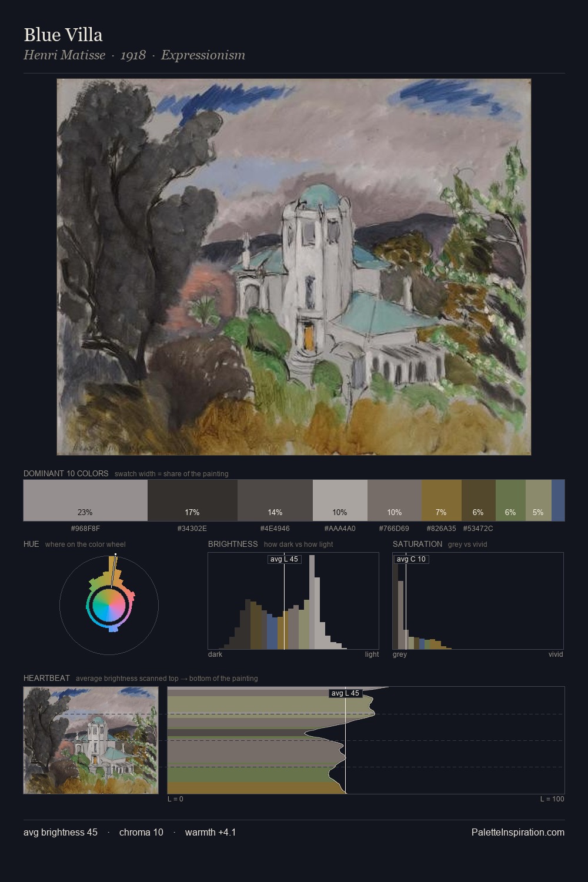Choose the 6% green swatch
This screenshot has height=882, width=588.
(x=510, y=500)
